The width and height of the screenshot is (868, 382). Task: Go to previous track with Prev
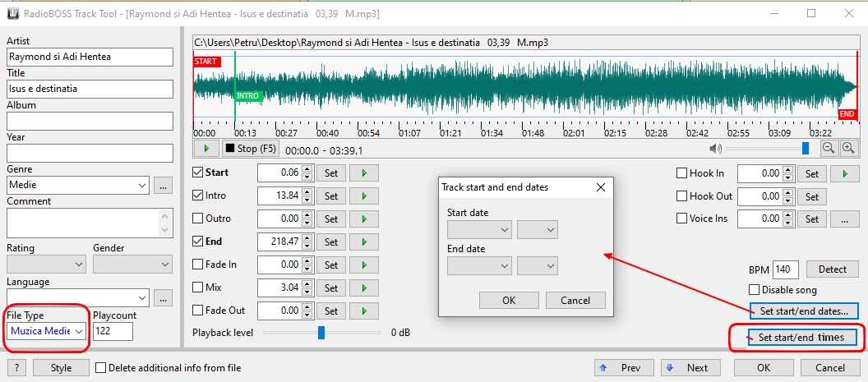[x=625, y=367]
